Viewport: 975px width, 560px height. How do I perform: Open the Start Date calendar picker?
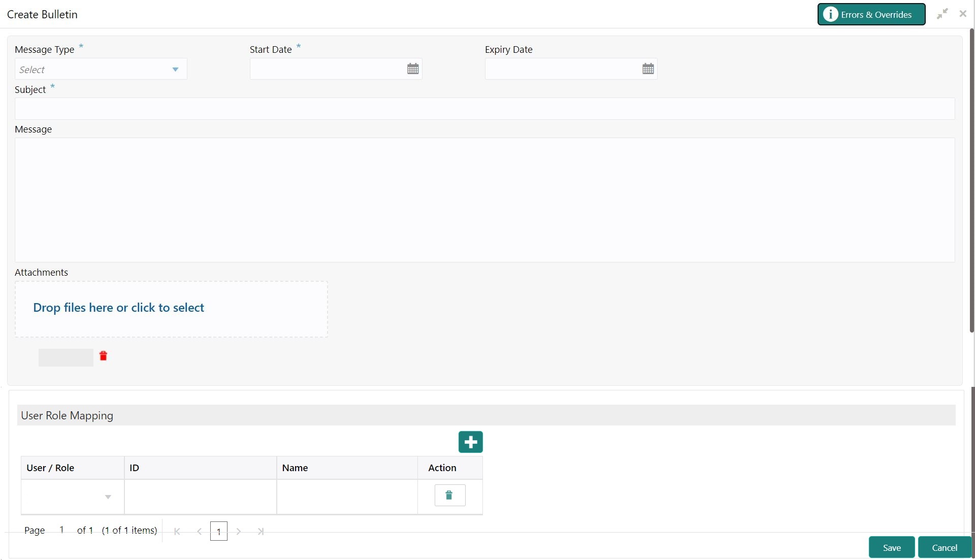pyautogui.click(x=413, y=69)
